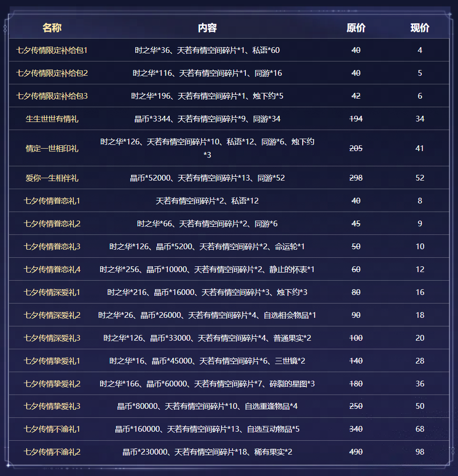Click original price 490
The image size is (458, 476).
tap(356, 452)
